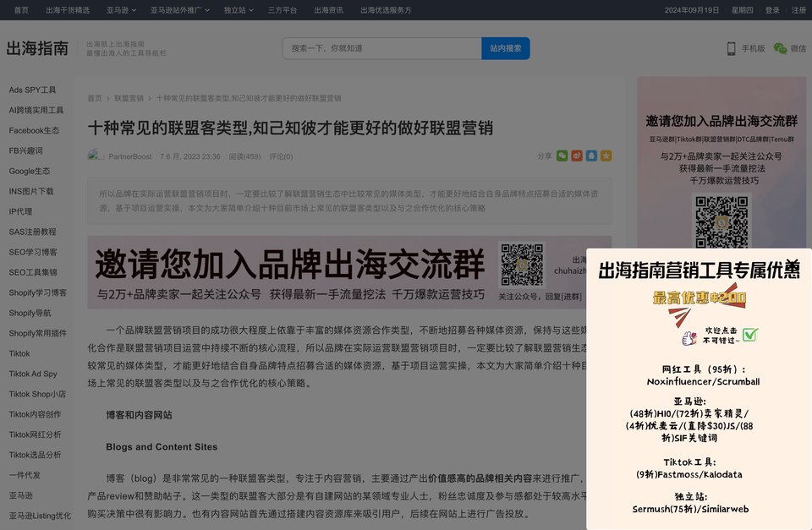Share article via red Weibo icon
The width and height of the screenshot is (812, 530).
coord(576,156)
